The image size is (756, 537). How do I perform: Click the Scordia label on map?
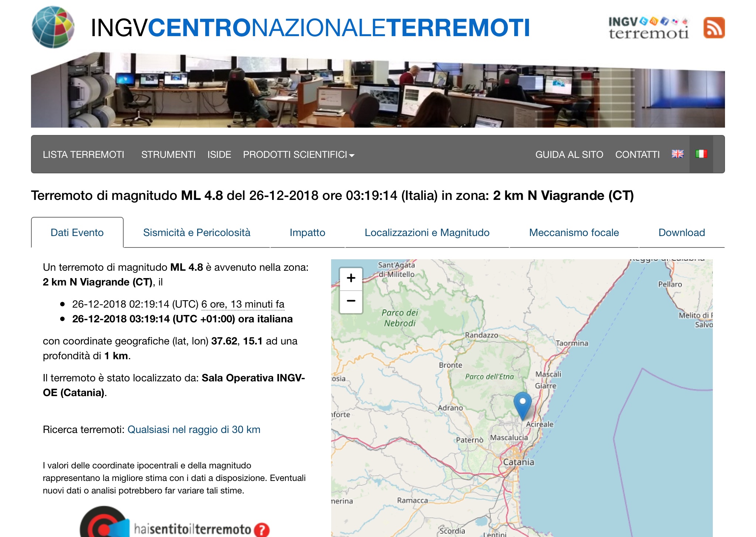click(x=452, y=531)
